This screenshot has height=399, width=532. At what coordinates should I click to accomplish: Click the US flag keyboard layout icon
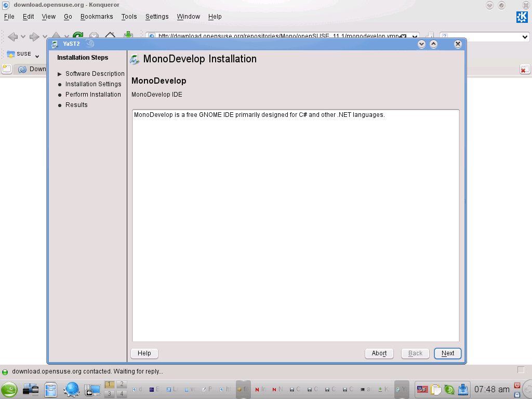click(422, 390)
